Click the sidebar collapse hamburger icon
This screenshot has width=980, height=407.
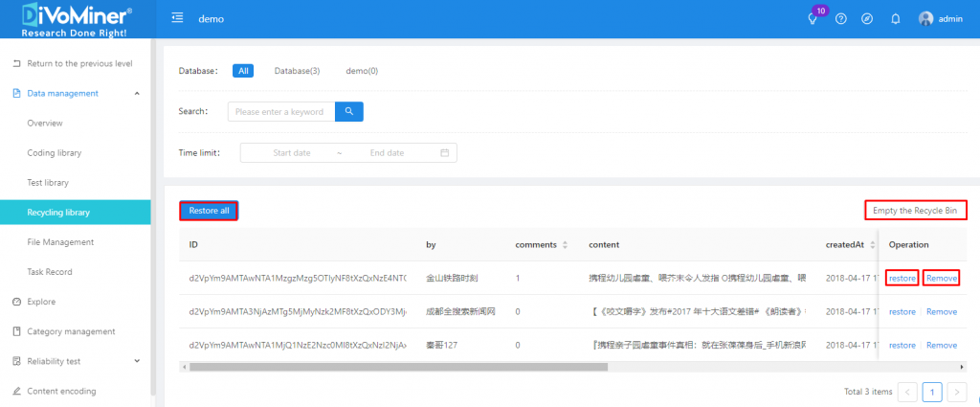click(177, 18)
